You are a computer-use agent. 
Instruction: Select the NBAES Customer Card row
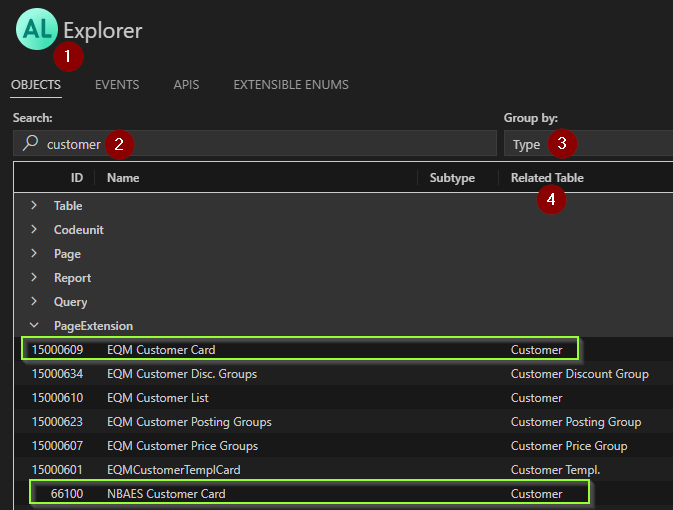click(166, 494)
